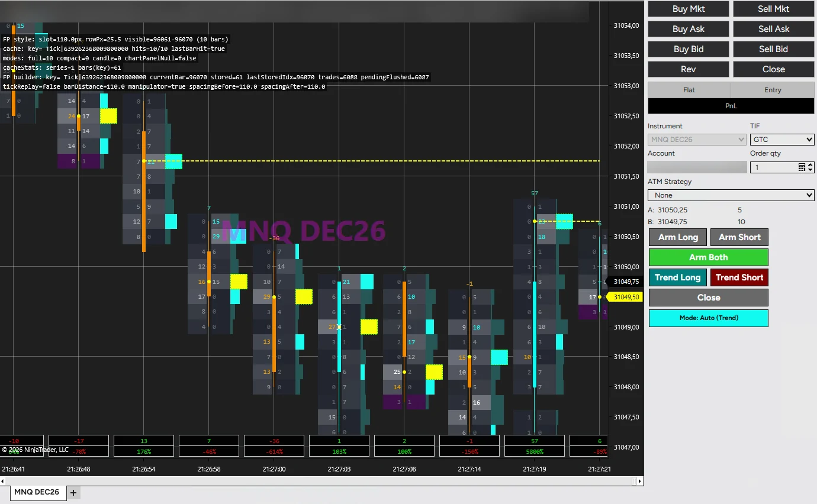The image size is (817, 504).
Task: Click the 21:27:19 time axis label
Action: [x=535, y=469]
